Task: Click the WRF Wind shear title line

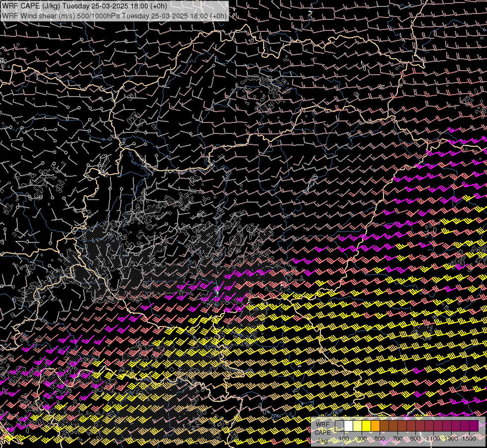Action: pos(114,16)
